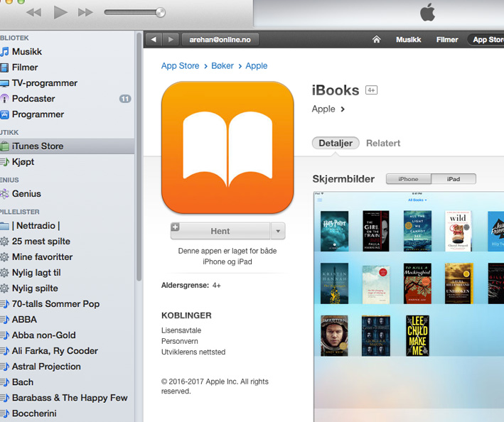The image size is (504, 422).
Task: Click the Lee Child Make Me cover
Action: click(x=417, y=335)
